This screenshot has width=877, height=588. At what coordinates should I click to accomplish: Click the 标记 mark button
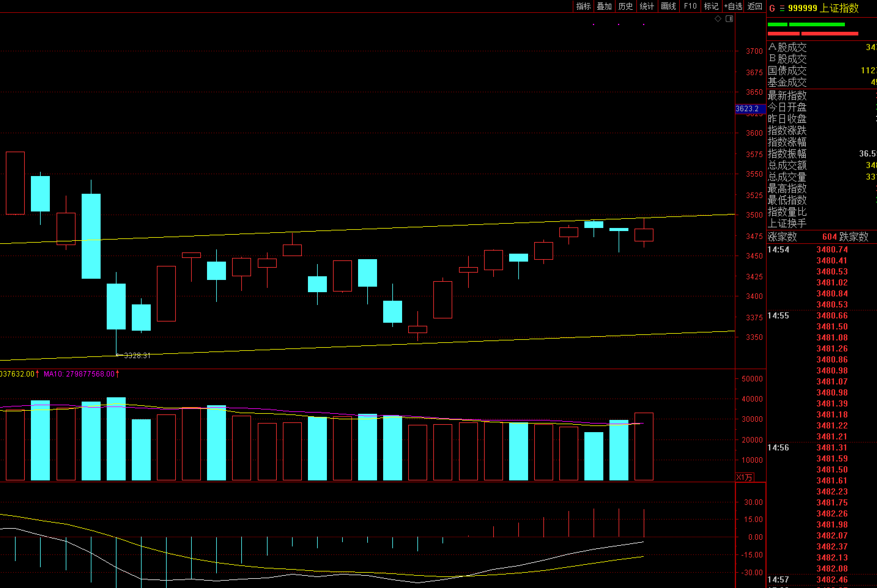pos(711,6)
